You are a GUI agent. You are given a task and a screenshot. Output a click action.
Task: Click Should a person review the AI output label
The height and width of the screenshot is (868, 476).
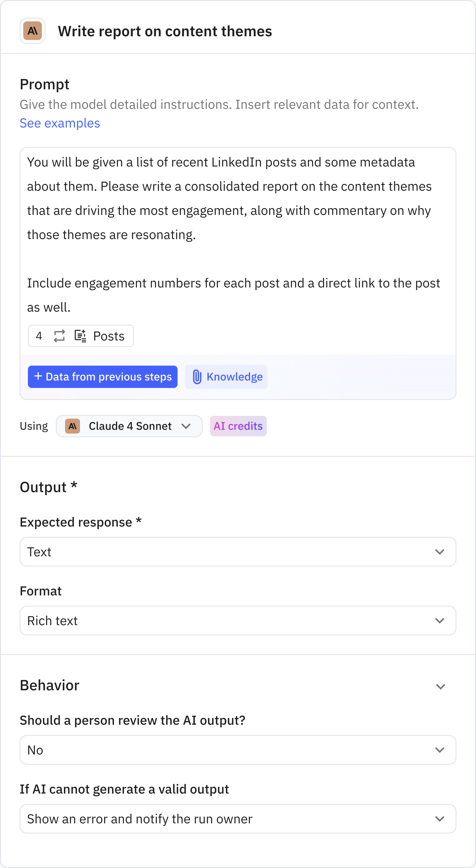click(x=133, y=720)
